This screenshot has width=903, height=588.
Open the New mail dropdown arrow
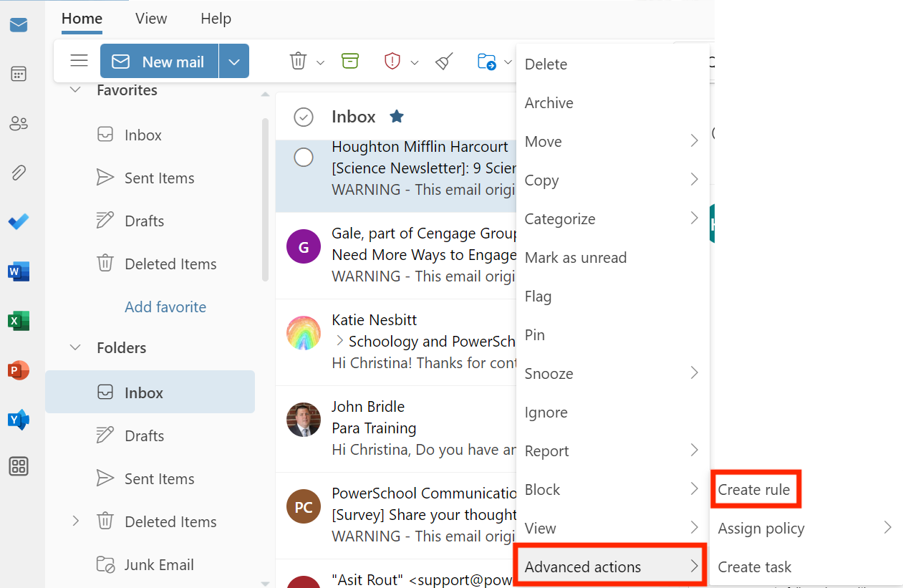234,62
